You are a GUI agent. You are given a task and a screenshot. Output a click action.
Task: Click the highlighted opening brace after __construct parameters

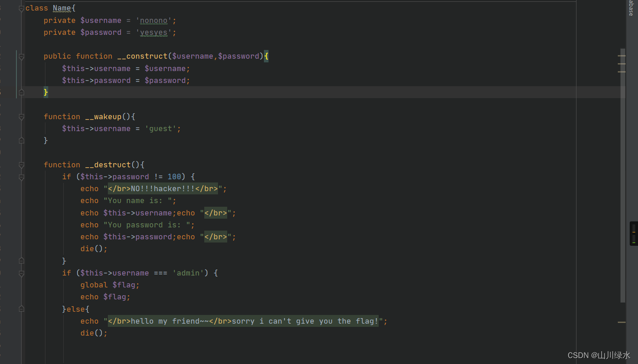point(266,56)
